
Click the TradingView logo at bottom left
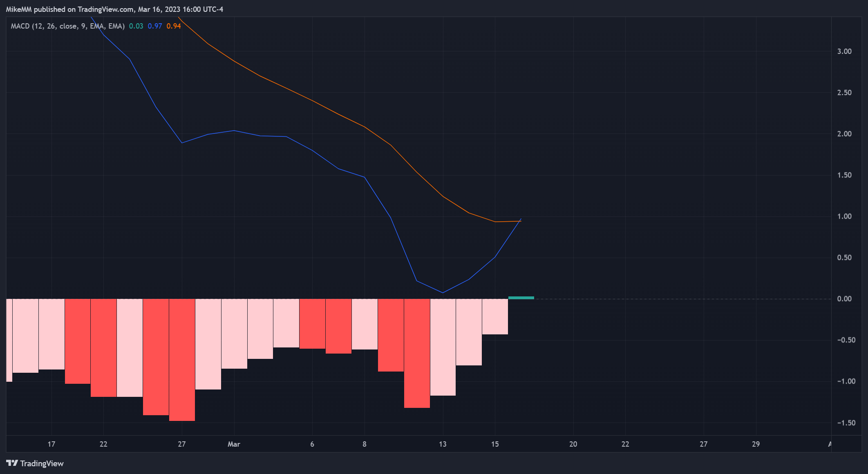pos(35,463)
